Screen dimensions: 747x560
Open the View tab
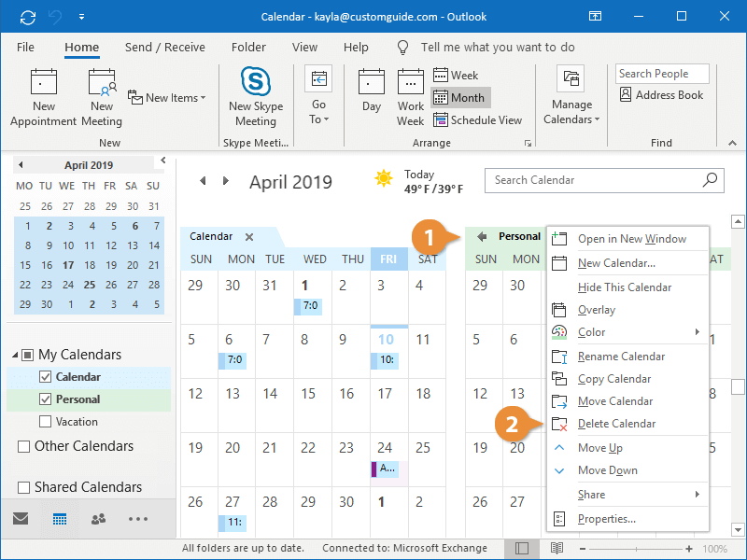click(304, 48)
